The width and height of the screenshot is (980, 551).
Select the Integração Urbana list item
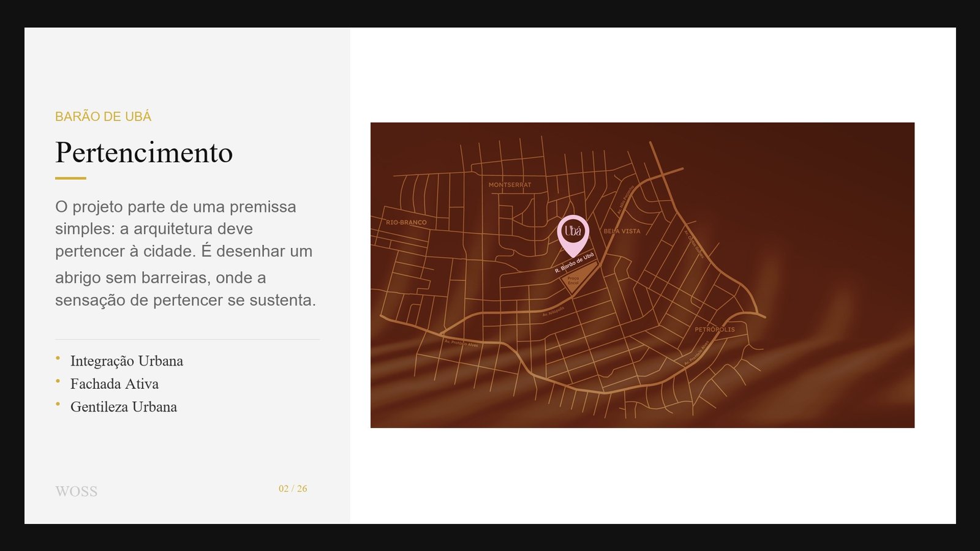[127, 361]
